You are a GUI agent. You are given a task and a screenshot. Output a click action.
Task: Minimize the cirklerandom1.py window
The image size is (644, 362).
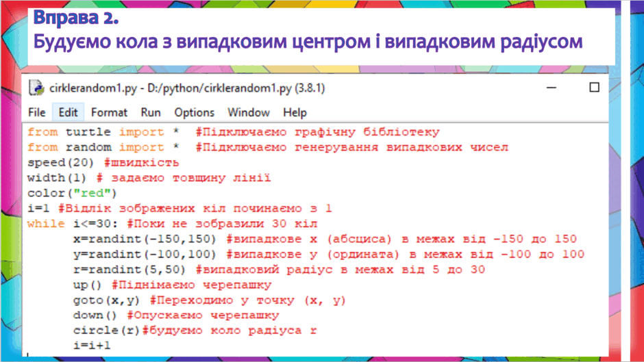click(x=552, y=88)
